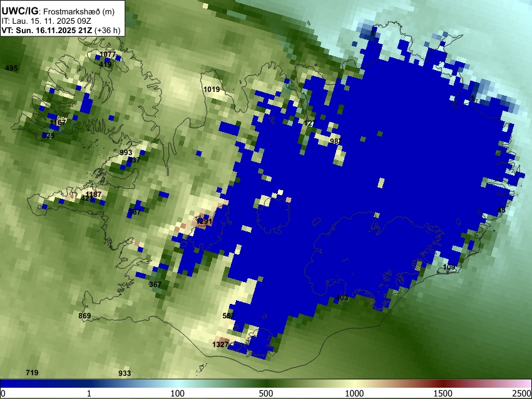Click the pale pink end of color scale
The image size is (532, 399).
524,383
